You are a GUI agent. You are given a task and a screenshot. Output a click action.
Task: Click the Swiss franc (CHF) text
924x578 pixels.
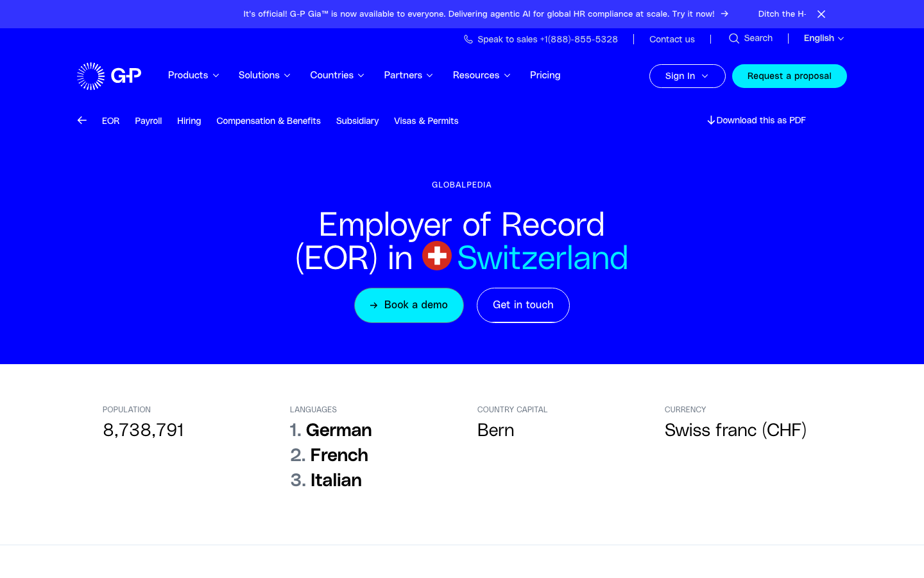[x=735, y=430]
